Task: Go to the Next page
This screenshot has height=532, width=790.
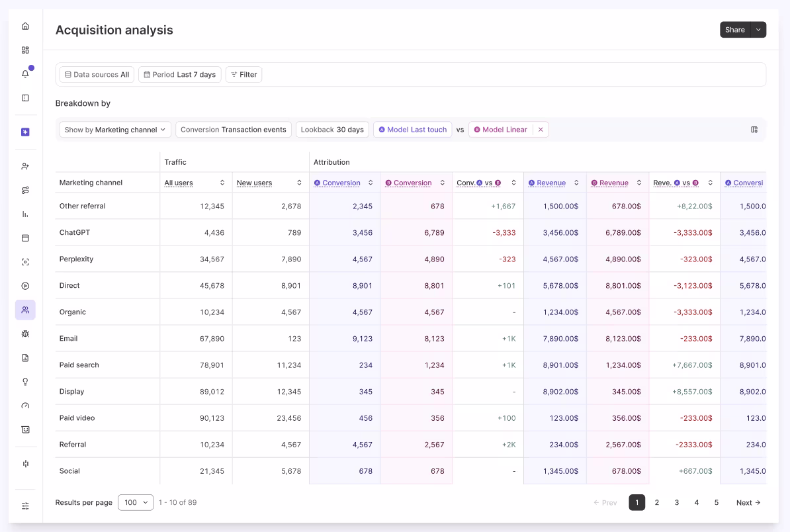Action: click(748, 502)
